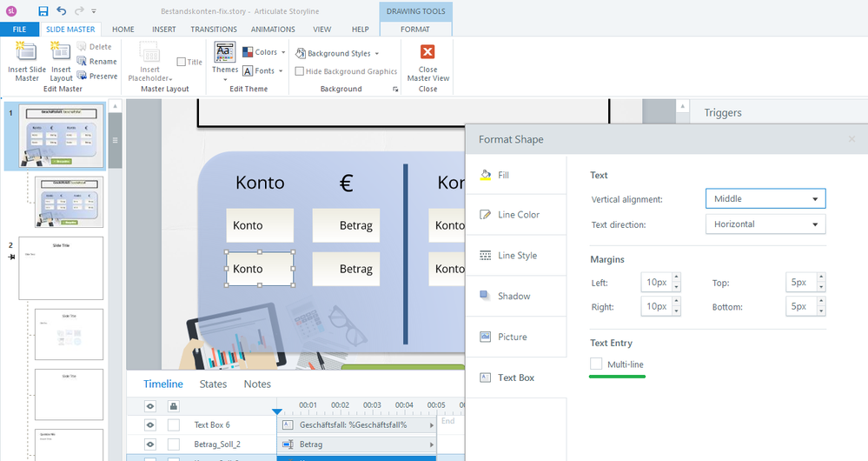Enable Hide Background Graphics checkbox
Viewport: 868px width, 461px height.
tap(300, 71)
